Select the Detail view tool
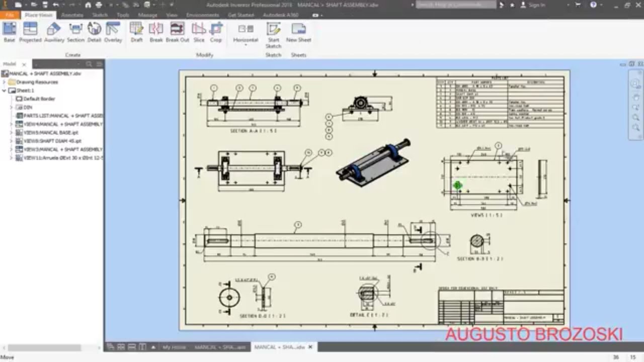 pos(94,32)
